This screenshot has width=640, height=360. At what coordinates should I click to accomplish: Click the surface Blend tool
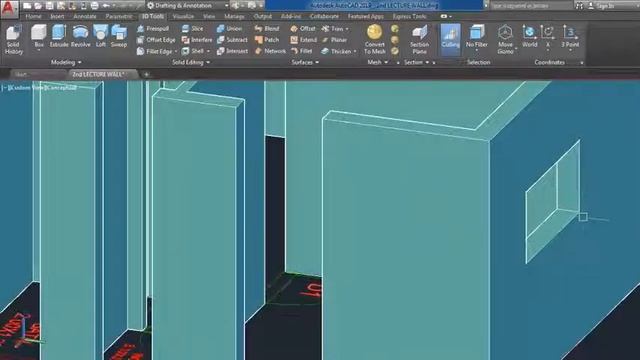(x=267, y=29)
